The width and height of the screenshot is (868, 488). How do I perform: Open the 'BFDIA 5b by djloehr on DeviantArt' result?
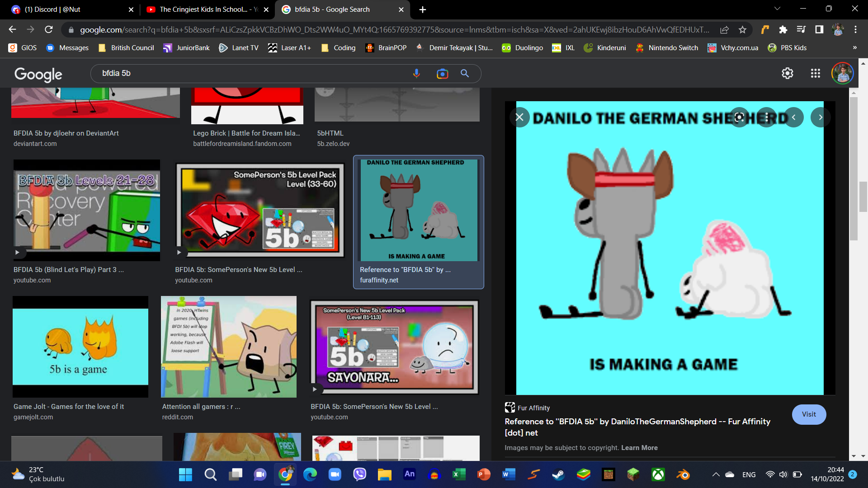66,133
